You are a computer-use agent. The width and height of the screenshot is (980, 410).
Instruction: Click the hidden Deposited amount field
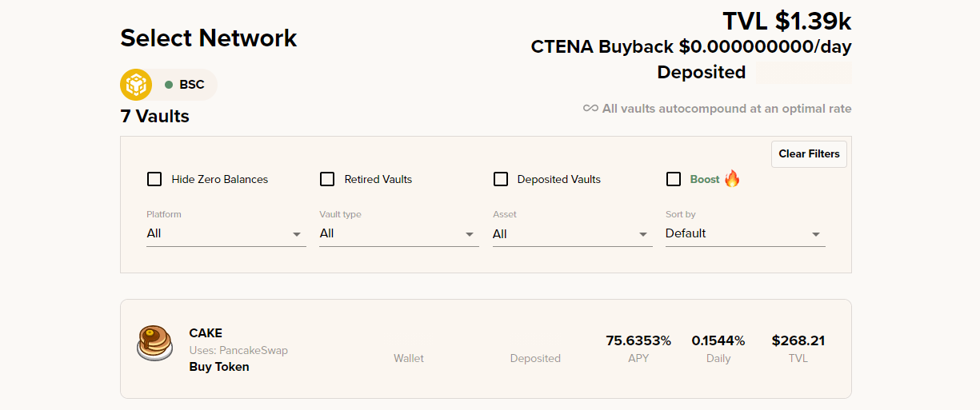(x=802, y=73)
